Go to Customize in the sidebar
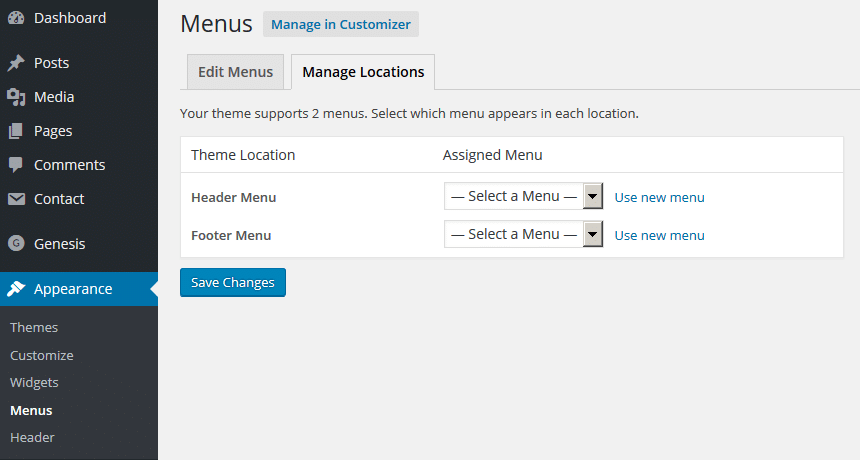Image resolution: width=860 pixels, height=460 pixels. tap(42, 355)
